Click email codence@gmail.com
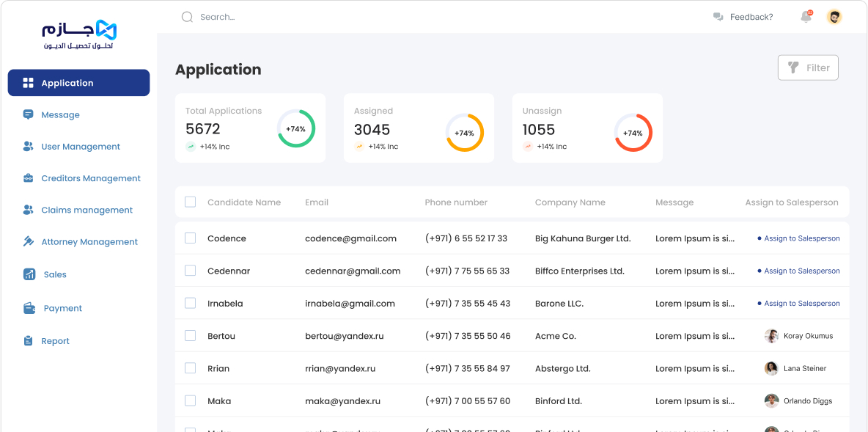Viewport: 868px width, 432px height. click(351, 238)
